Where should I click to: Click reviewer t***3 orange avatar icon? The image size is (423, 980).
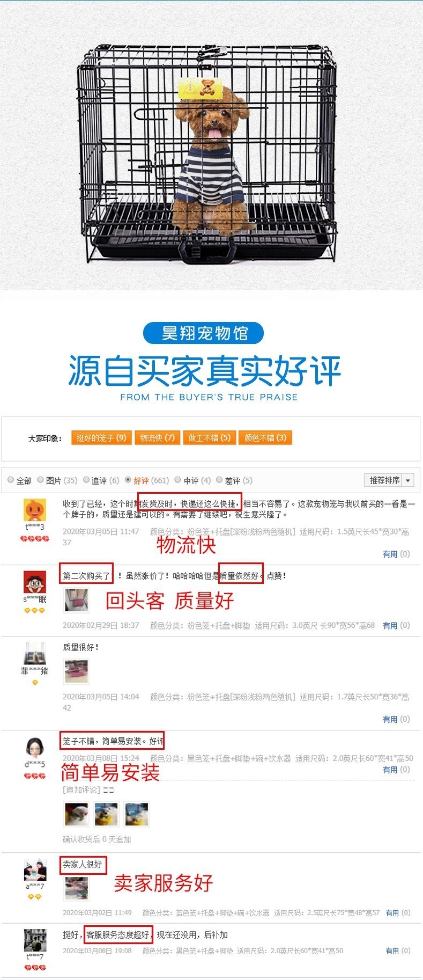pyautogui.click(x=35, y=510)
